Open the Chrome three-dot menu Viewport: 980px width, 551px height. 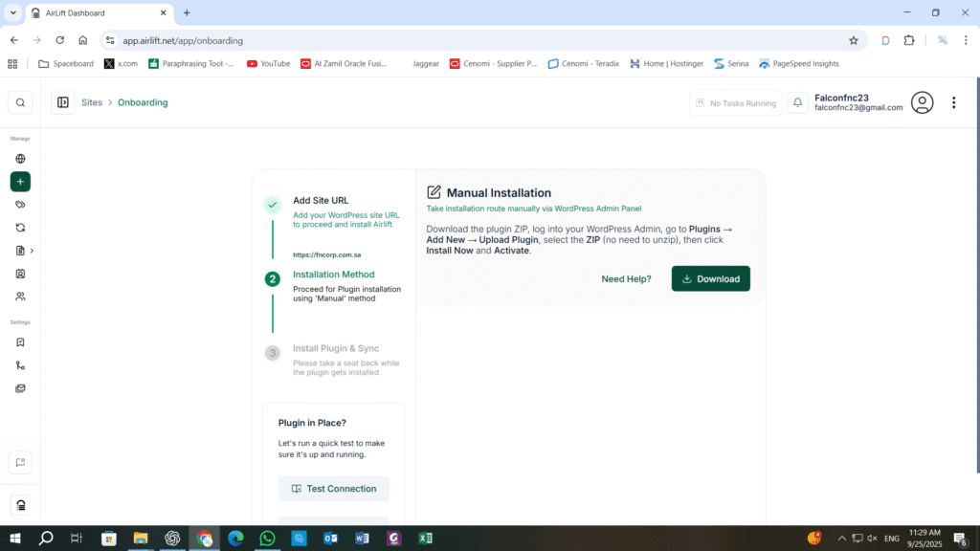(x=966, y=40)
